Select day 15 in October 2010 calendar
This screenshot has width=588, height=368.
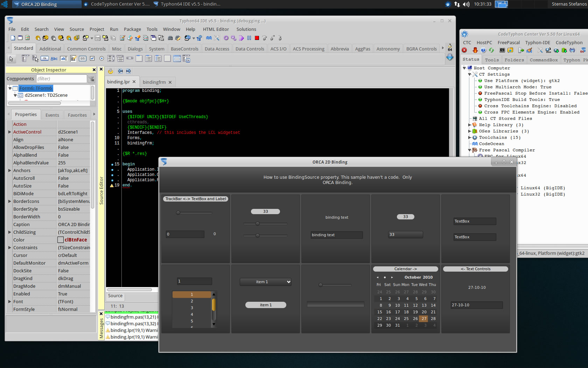[x=380, y=312]
